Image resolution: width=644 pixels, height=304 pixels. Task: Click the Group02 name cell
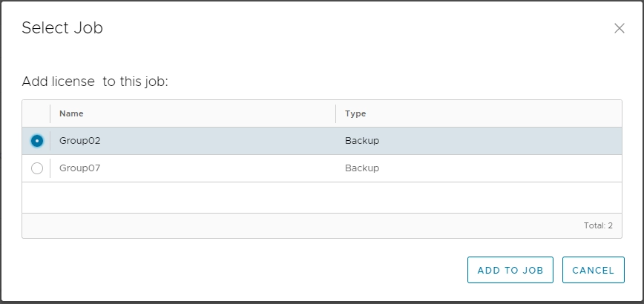80,141
